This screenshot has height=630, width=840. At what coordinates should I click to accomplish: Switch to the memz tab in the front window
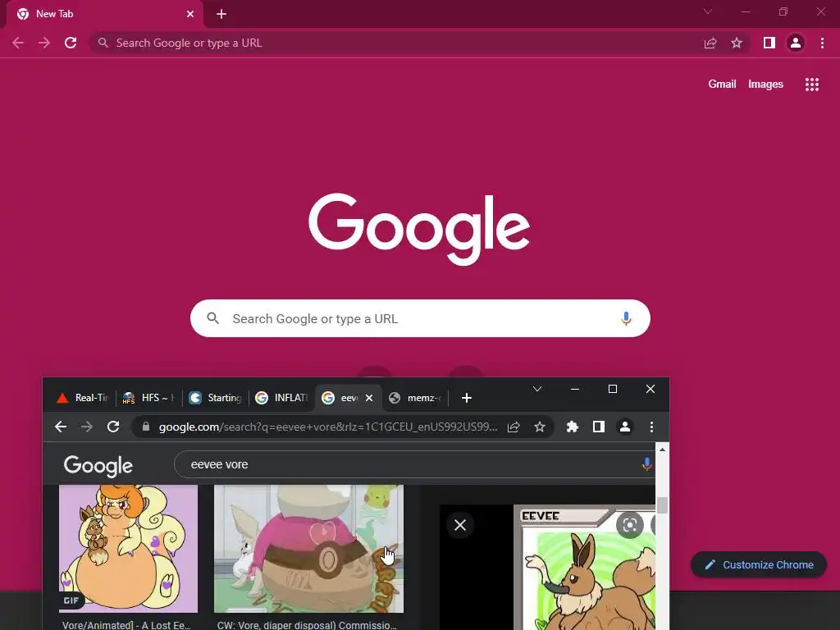[416, 398]
